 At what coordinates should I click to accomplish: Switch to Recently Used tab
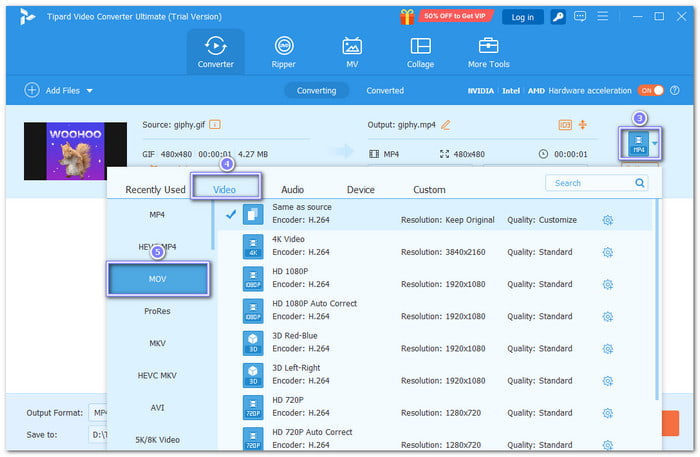pos(155,190)
